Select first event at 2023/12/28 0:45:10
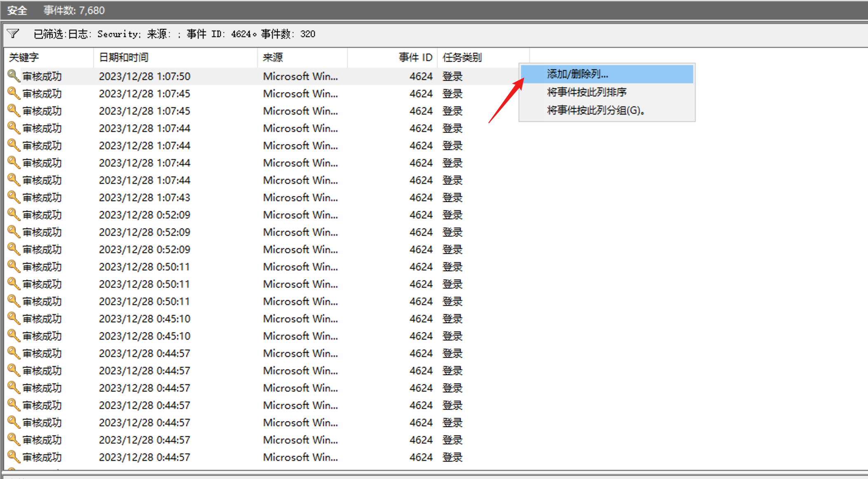 click(x=144, y=319)
